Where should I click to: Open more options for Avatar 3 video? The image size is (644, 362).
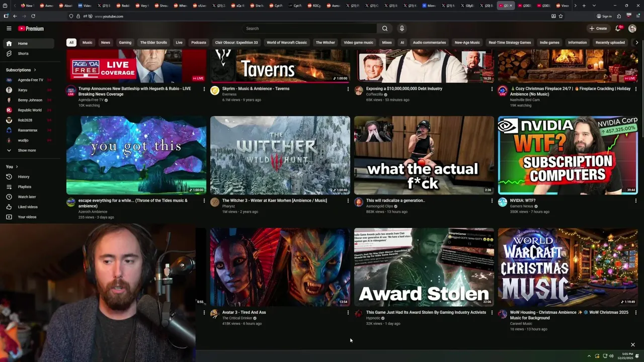(x=348, y=312)
